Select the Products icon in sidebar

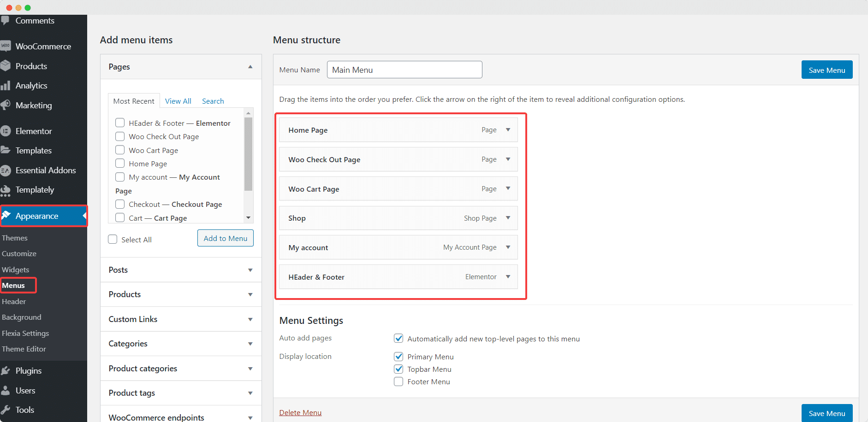6,66
